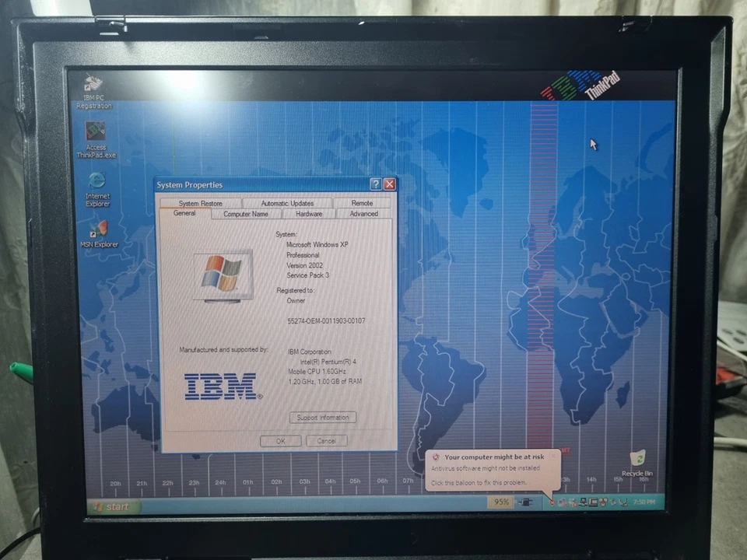Switch to the Automatic Updates tab

click(x=287, y=203)
